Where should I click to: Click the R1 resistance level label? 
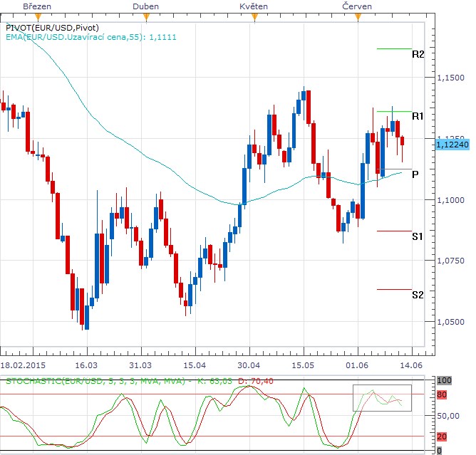click(418, 116)
